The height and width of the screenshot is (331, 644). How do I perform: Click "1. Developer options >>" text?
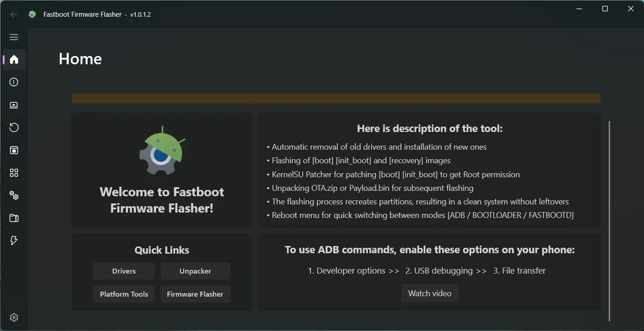[x=353, y=270]
